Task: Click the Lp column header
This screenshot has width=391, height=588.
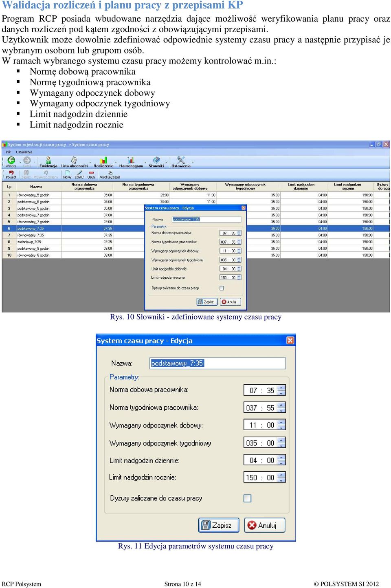Action: [x=9, y=187]
